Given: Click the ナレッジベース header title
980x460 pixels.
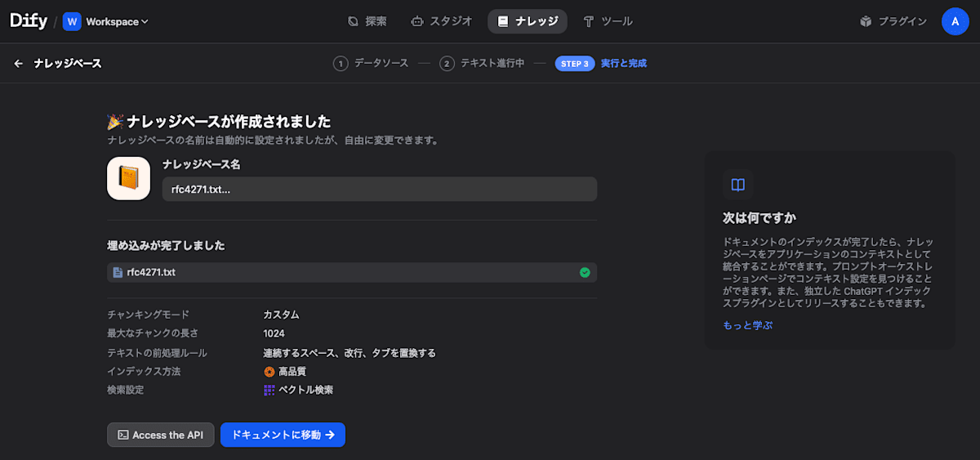Looking at the screenshot, I should (x=68, y=64).
